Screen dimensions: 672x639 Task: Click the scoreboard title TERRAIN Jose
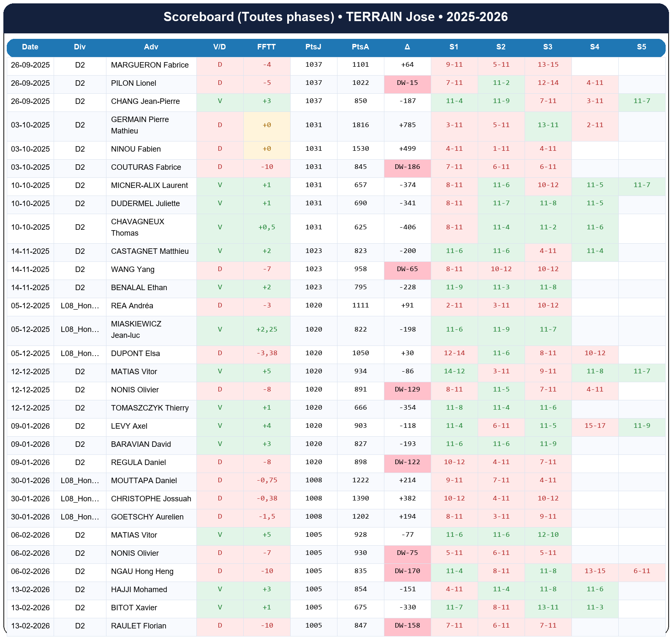point(336,17)
